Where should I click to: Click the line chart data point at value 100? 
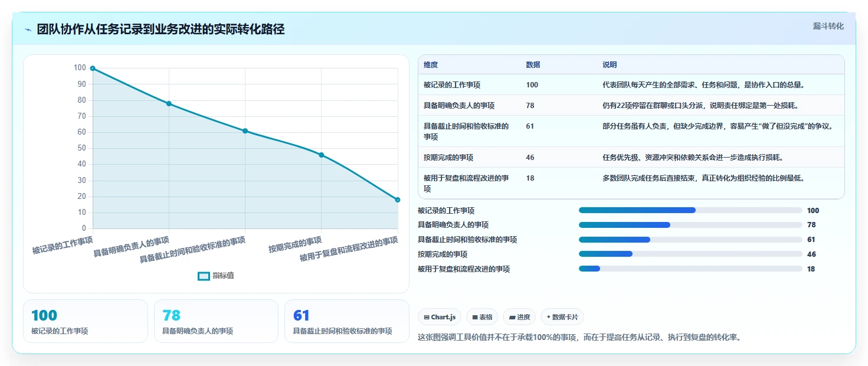click(93, 68)
